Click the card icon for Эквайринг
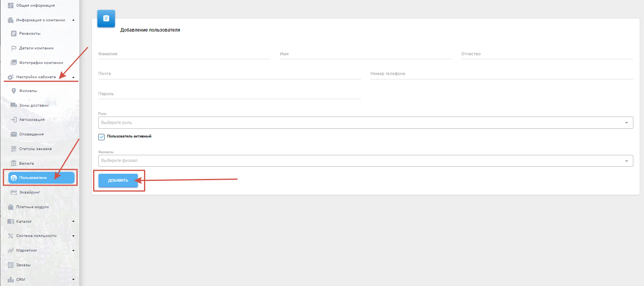Screen dimensions: 644x286 tap(14, 192)
